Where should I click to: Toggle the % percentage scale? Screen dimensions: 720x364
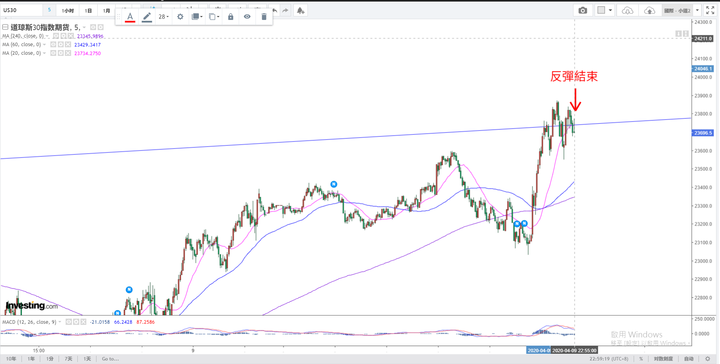641,358
